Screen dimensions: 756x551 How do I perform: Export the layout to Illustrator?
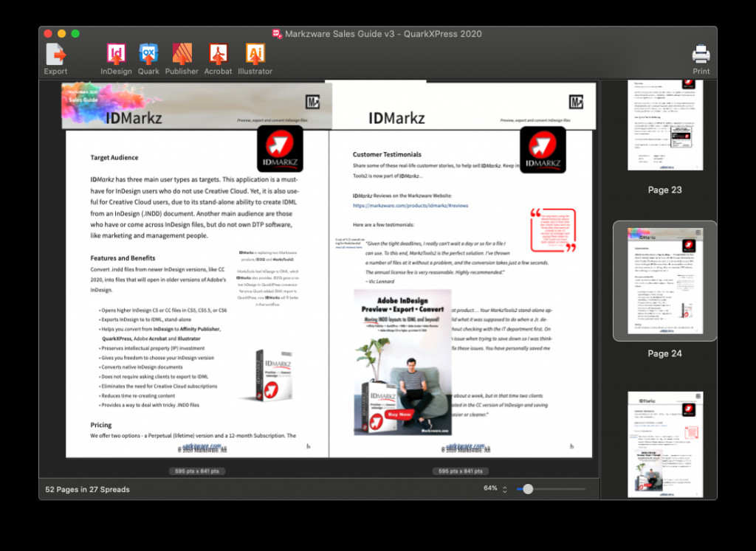pyautogui.click(x=255, y=53)
